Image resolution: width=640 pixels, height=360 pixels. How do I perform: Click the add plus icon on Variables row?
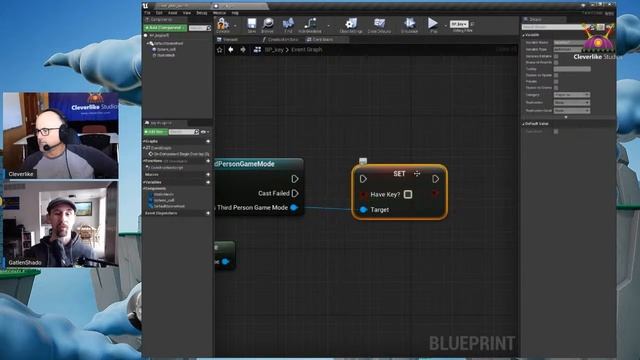click(208, 182)
